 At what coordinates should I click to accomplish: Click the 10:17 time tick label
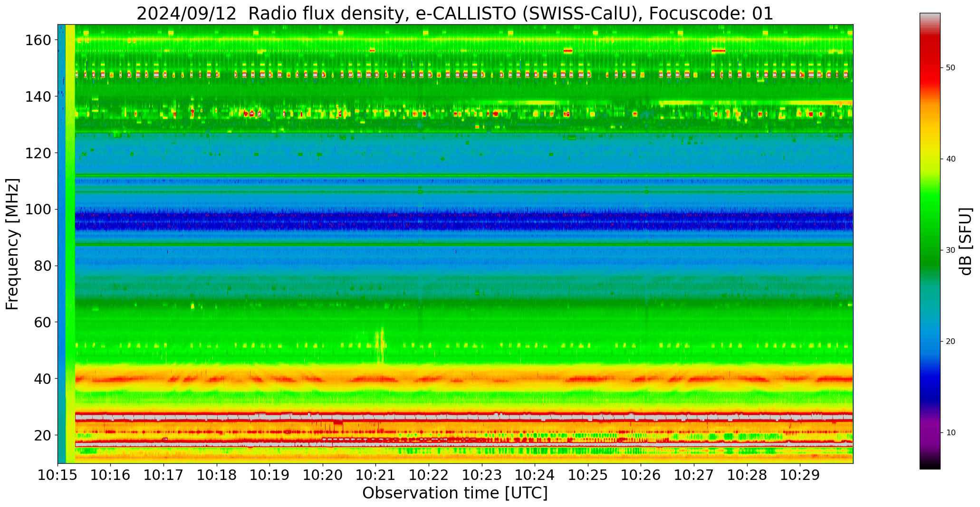point(164,475)
